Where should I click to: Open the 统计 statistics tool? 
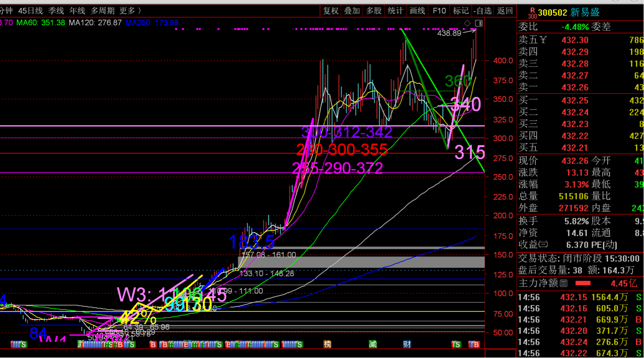point(395,11)
